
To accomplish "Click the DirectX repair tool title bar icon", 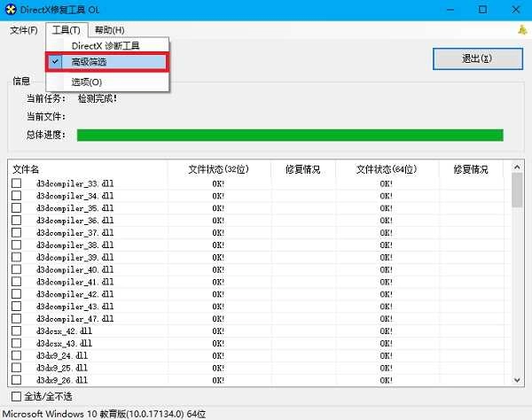I will click(11, 9).
